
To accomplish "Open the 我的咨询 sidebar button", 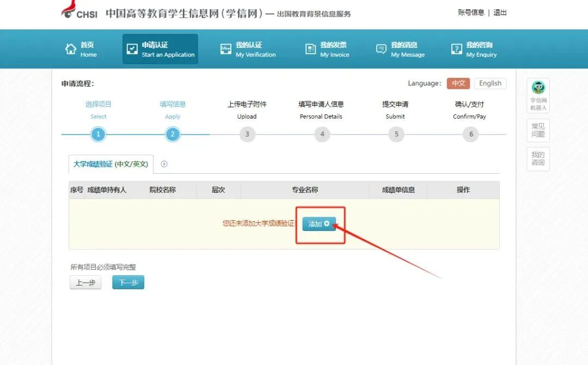I will 538,159.
